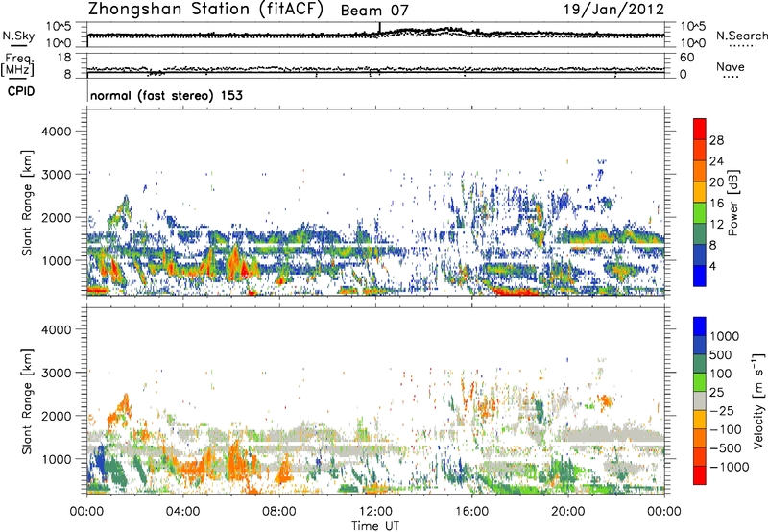The width and height of the screenshot is (768, 532).
Task: Select the 'Beam 07' label
Action: tap(374, 11)
